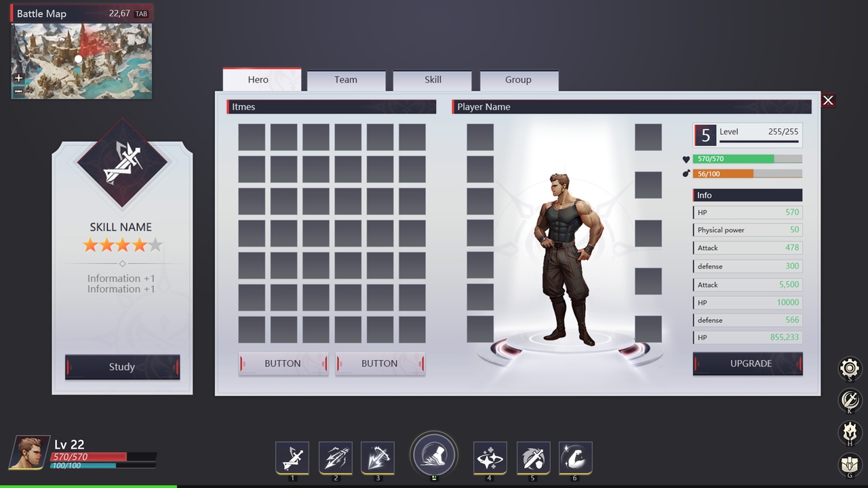
Task: Click the 22,67 map coordinates
Action: click(x=119, y=14)
